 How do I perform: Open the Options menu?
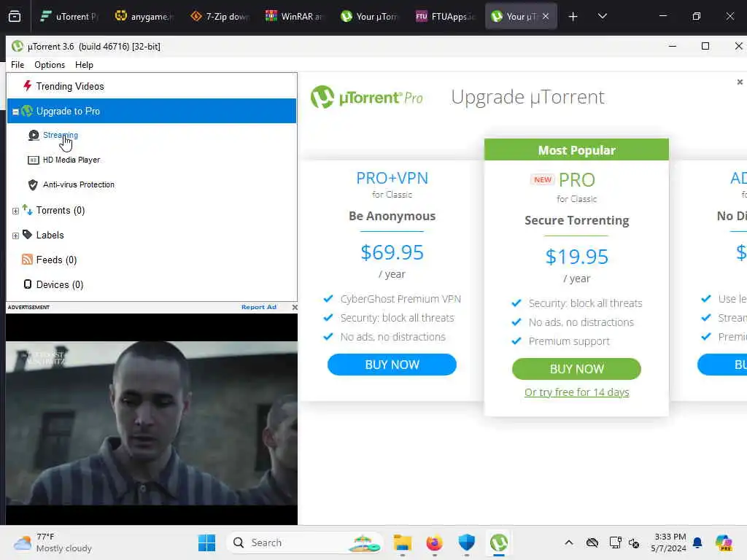pos(50,65)
